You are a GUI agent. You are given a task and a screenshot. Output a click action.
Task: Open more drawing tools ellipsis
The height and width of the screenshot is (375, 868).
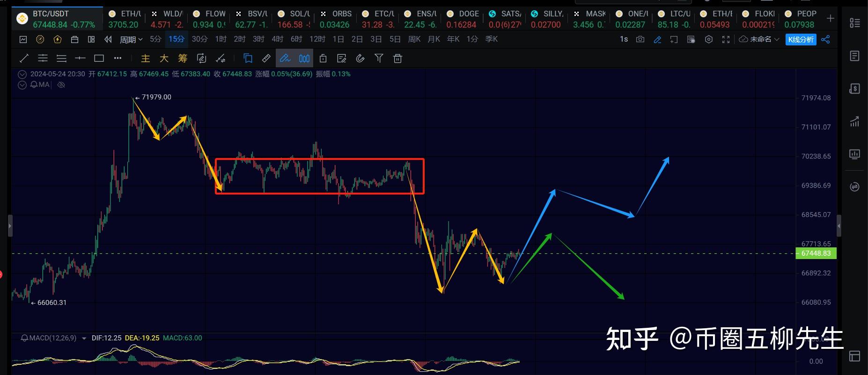[118, 58]
